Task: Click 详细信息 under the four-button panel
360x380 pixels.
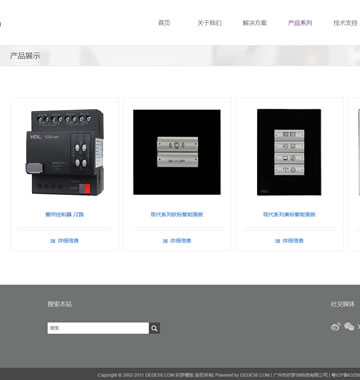Action: click(x=293, y=241)
